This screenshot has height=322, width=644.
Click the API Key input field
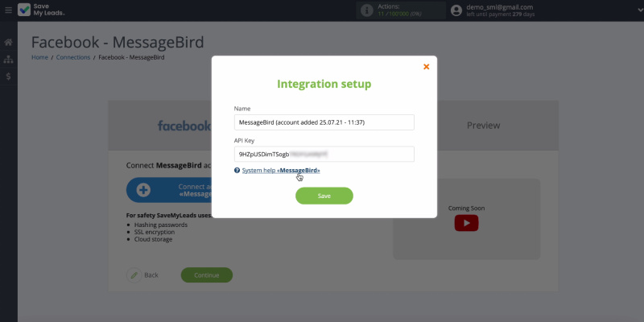[324, 155]
